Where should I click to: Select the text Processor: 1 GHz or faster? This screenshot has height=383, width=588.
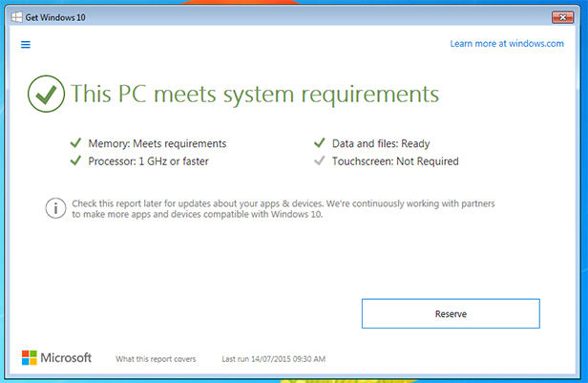tap(148, 161)
